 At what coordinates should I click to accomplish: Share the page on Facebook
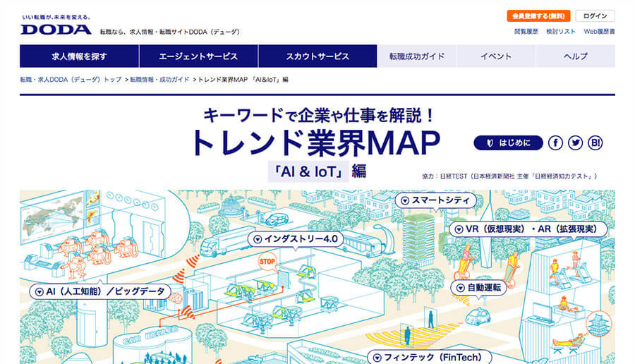point(555,143)
